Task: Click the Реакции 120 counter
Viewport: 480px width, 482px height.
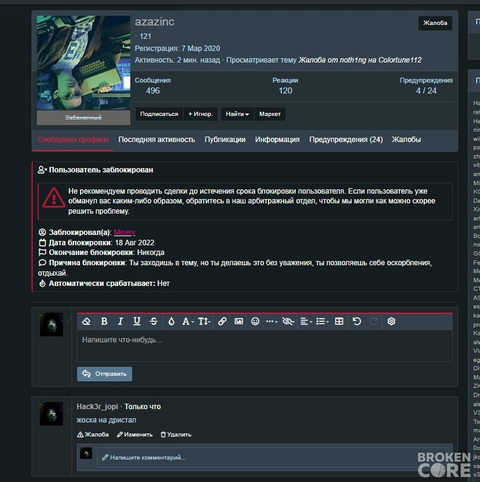Action: [x=285, y=86]
